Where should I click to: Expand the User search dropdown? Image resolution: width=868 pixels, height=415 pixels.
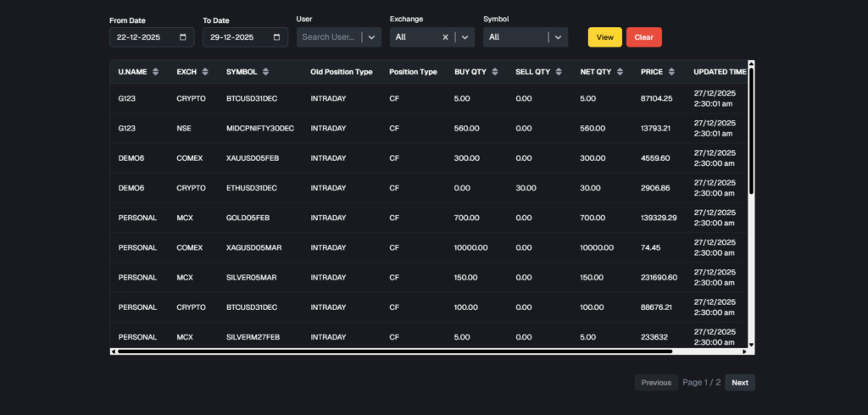(x=371, y=37)
